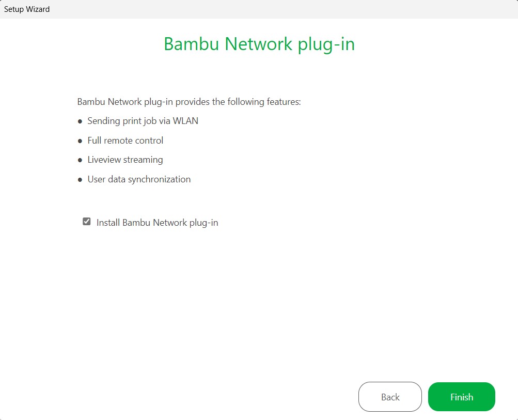518x420 pixels.
Task: Click the bullet beside Liveview streaming
Action: (x=80, y=160)
